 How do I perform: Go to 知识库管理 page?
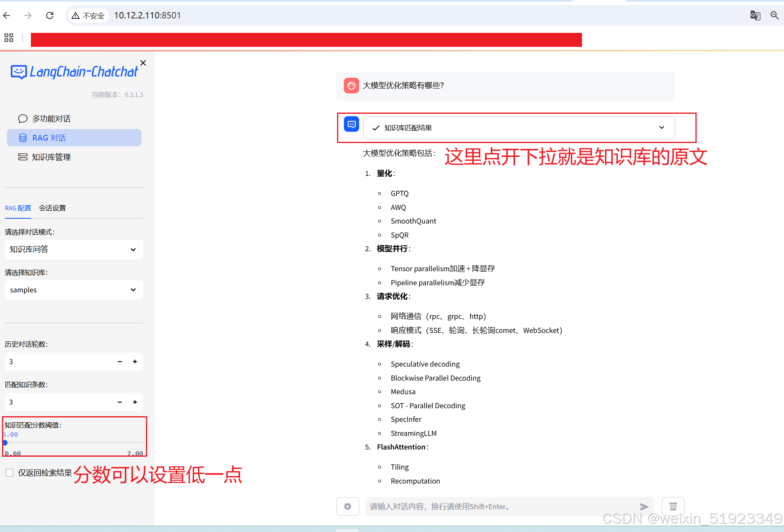(51, 157)
